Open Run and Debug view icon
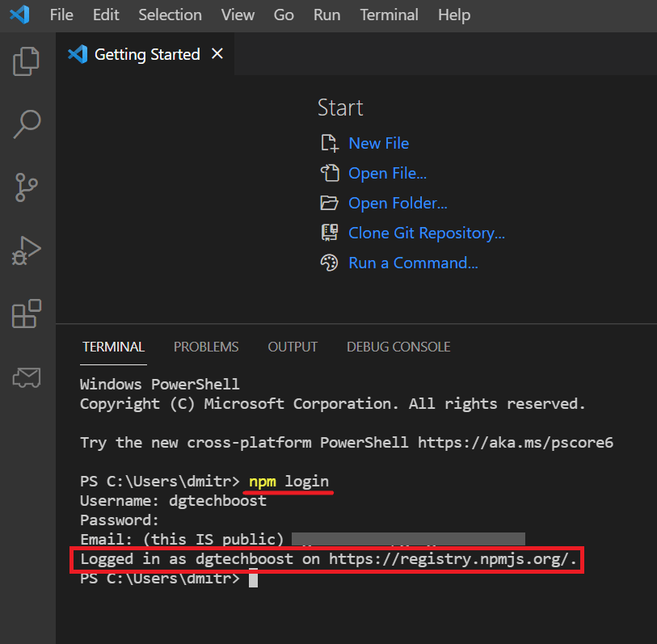 (x=27, y=250)
